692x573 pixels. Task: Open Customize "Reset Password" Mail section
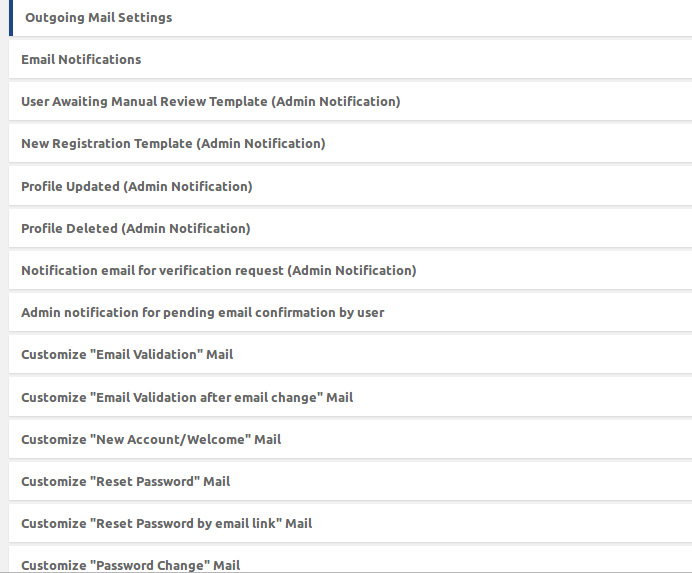click(x=125, y=482)
